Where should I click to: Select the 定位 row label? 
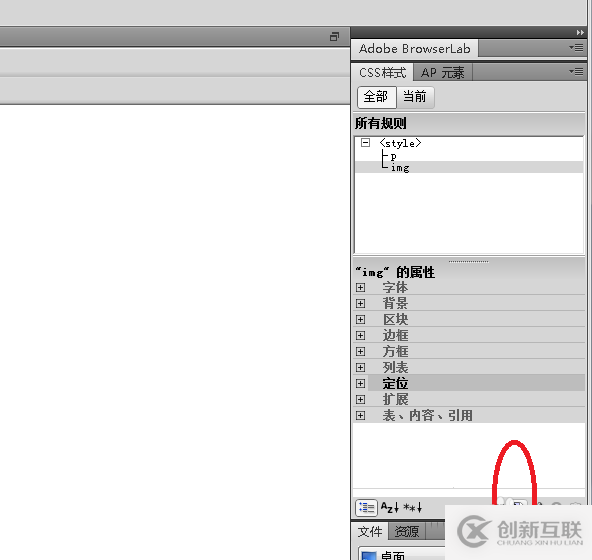click(x=395, y=384)
